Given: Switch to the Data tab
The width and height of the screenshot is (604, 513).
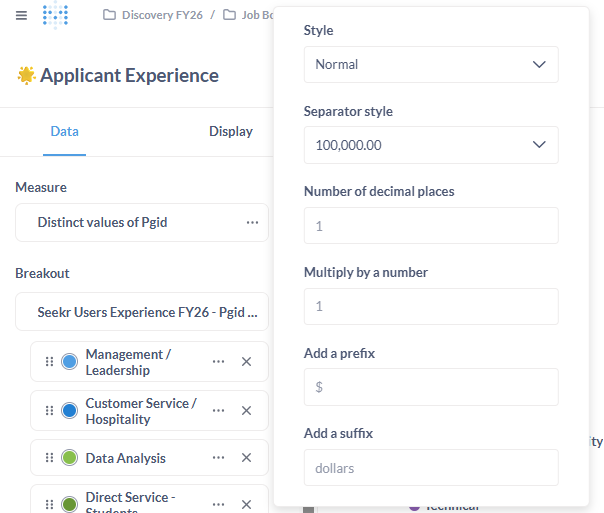Looking at the screenshot, I should click(64, 131).
